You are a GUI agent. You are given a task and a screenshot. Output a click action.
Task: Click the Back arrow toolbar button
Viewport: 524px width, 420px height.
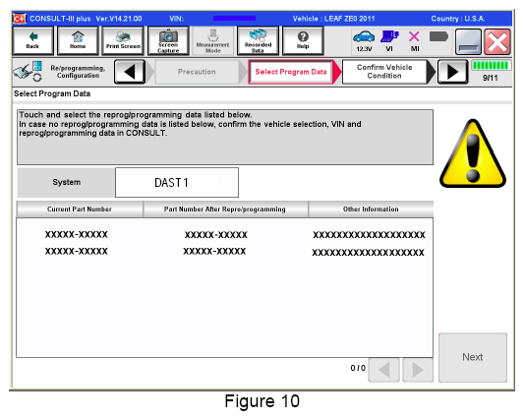32,40
